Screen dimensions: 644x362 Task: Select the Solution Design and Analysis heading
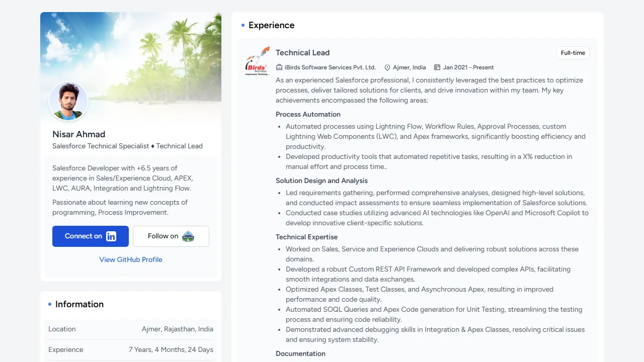[x=321, y=180]
